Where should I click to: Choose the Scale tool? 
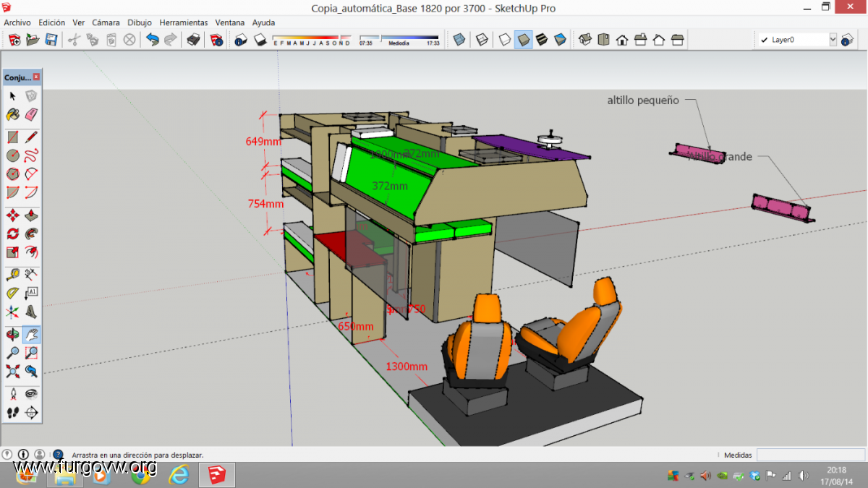point(13,252)
